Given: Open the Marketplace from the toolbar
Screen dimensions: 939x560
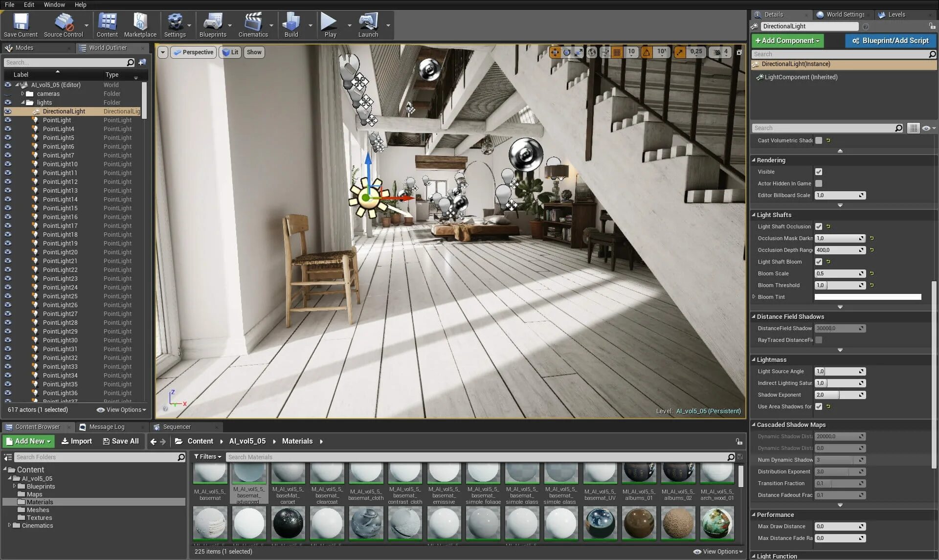Looking at the screenshot, I should click(x=140, y=25).
